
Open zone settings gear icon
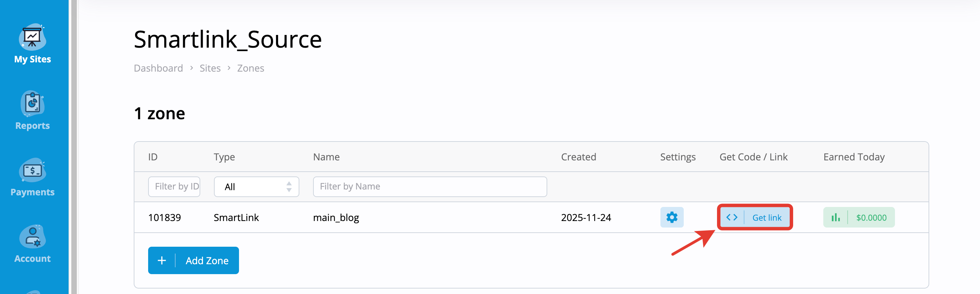click(x=672, y=217)
